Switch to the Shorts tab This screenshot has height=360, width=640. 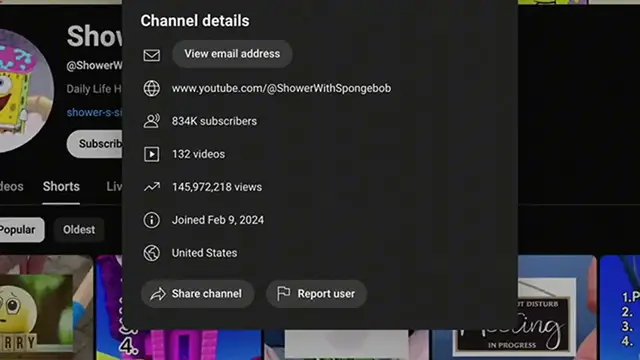[61, 187]
